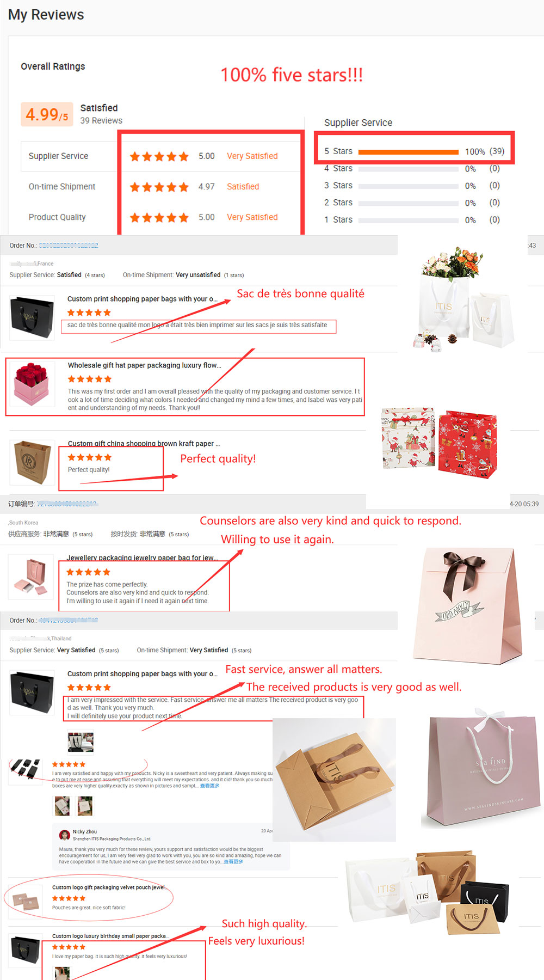Click the 订单编号 order number link
Image resolution: width=544 pixels, height=980 pixels.
(67, 504)
